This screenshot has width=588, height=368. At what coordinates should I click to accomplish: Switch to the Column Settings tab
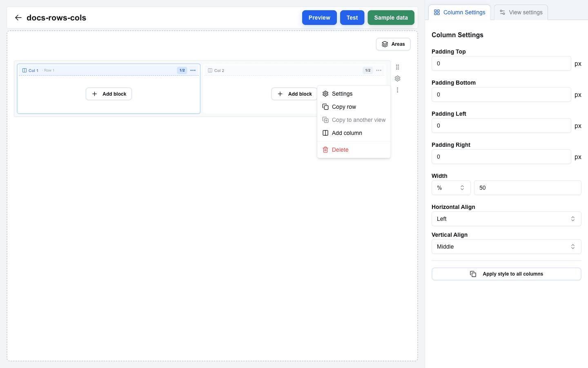[459, 12]
